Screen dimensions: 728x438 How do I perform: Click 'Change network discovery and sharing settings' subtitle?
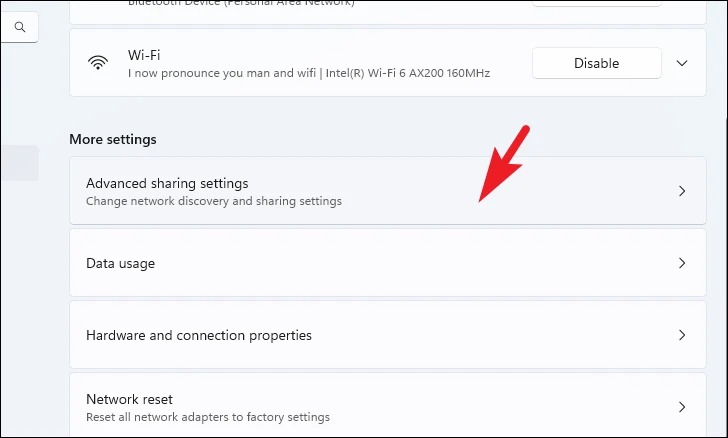[214, 201]
